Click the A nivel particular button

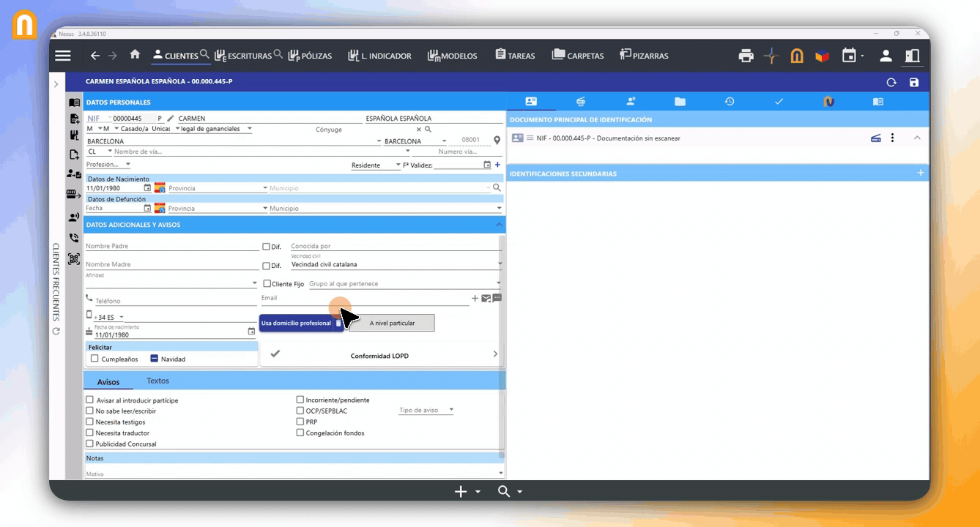(x=392, y=323)
